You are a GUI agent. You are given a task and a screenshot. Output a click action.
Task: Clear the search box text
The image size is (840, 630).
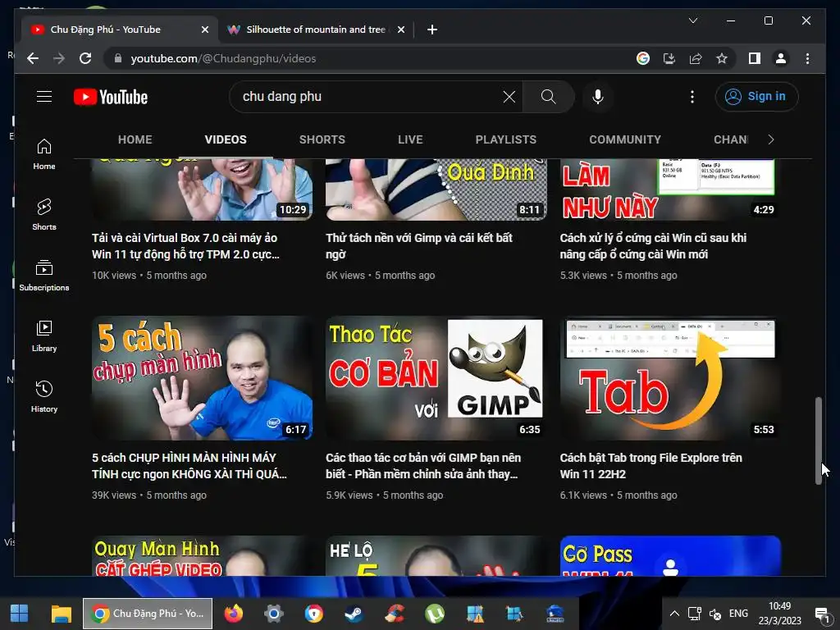pos(509,97)
